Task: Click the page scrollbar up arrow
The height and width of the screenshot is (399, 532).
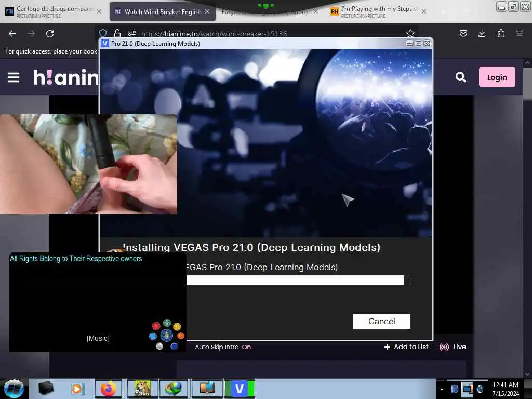Action: click(x=527, y=63)
